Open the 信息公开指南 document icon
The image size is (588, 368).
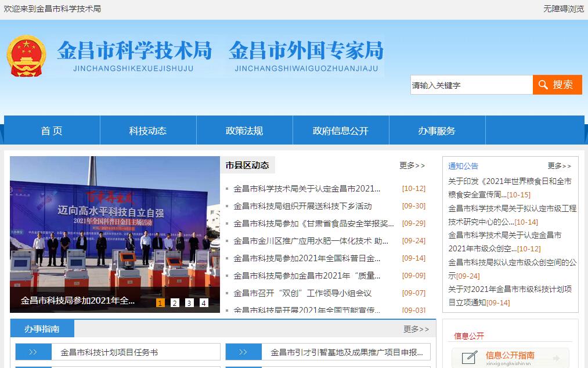tap(470, 358)
